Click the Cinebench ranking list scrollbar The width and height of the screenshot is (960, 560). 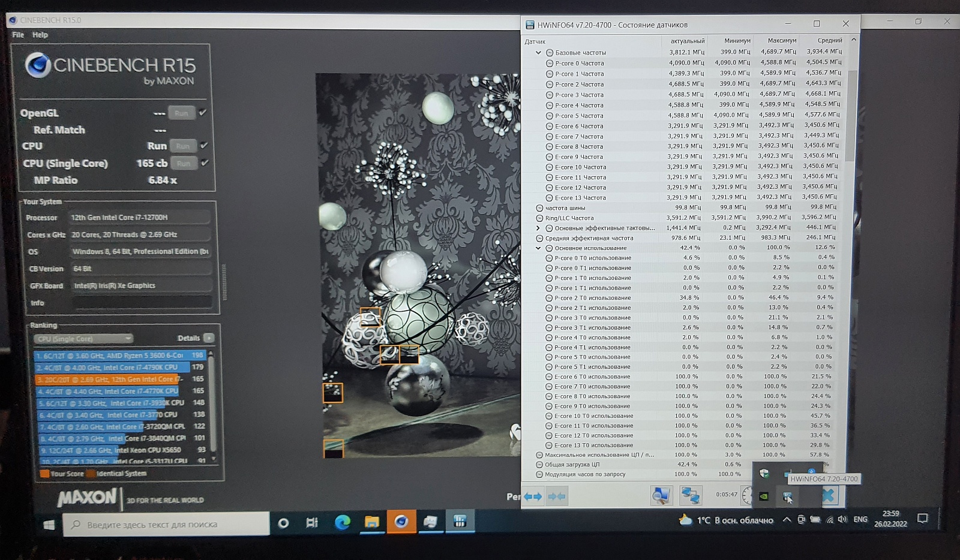[211, 407]
